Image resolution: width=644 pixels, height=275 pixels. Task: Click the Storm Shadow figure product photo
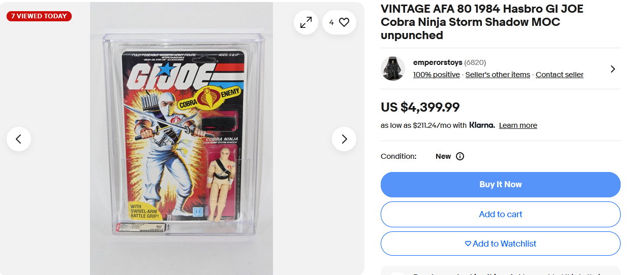tap(181, 139)
